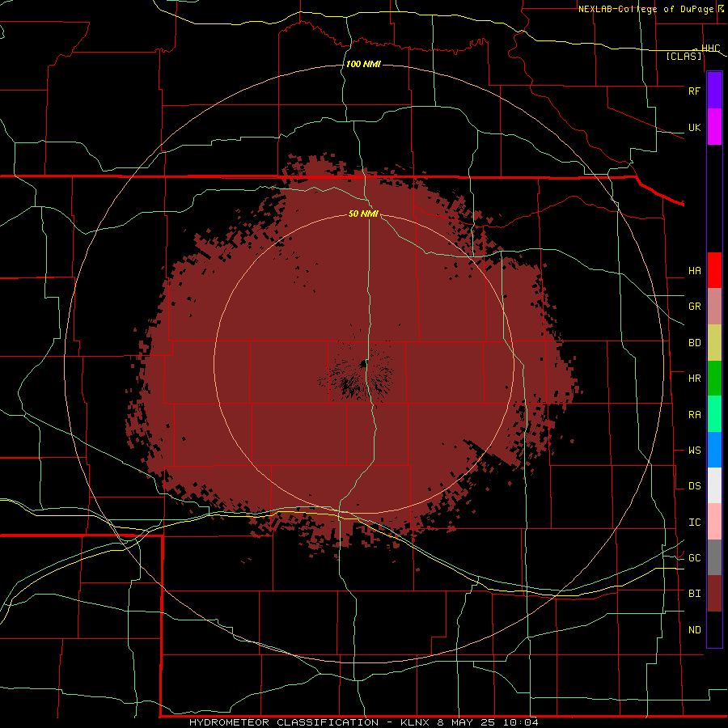Click the brown BI legend color swatch
The height and width of the screenshot is (728, 728).
pos(714,594)
